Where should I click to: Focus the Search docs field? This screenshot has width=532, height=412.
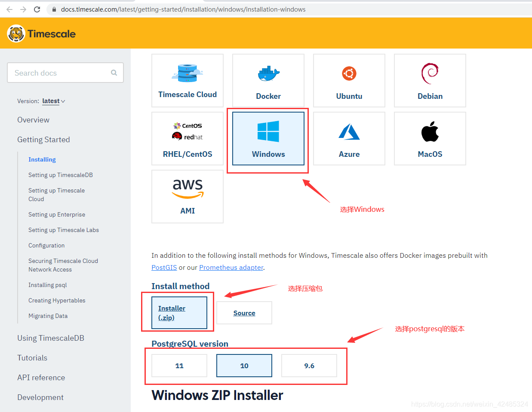65,73
